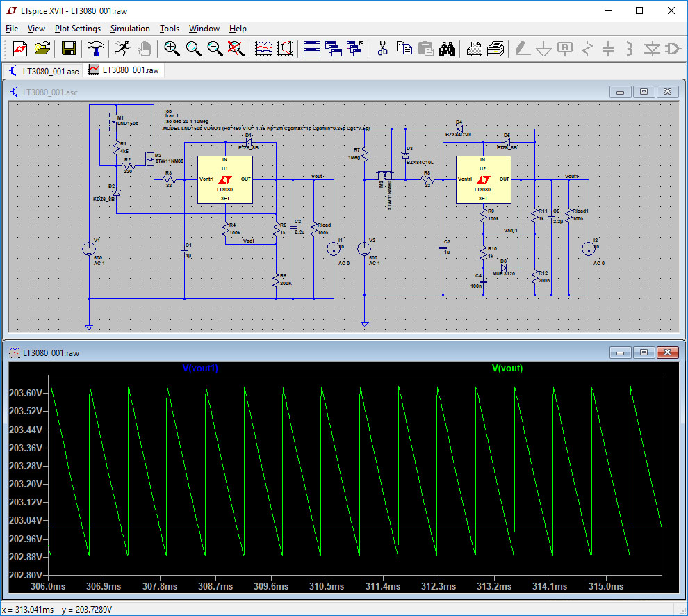Click the Paste clipboard icon
Screen dimensions: 688x616
coord(425,48)
